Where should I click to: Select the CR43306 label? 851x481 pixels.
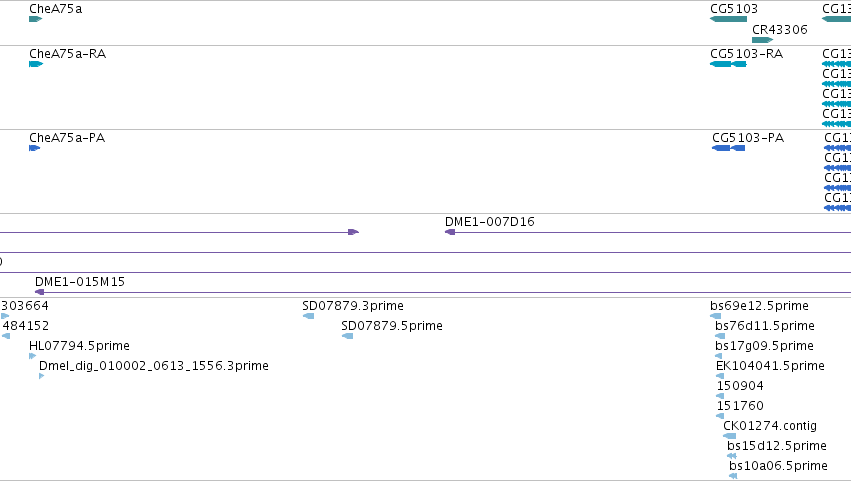[779, 29]
